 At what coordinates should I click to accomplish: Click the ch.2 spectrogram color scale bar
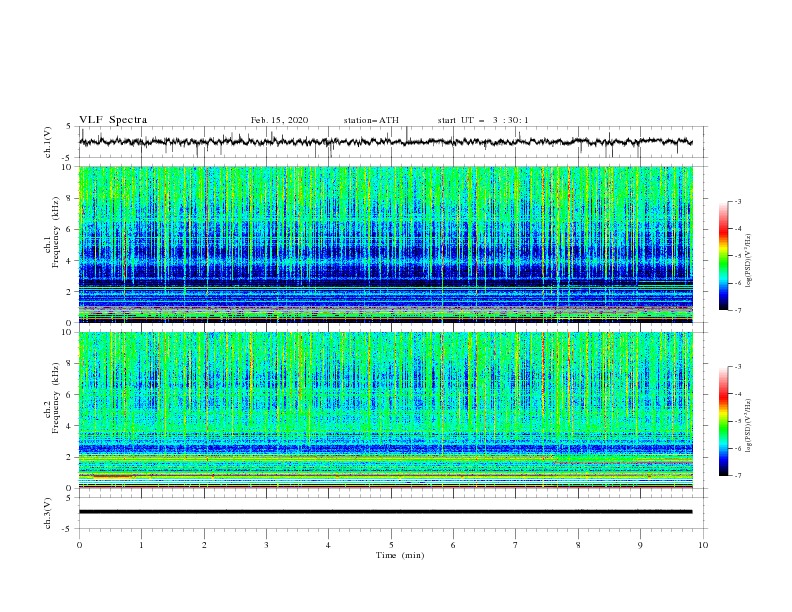point(723,421)
